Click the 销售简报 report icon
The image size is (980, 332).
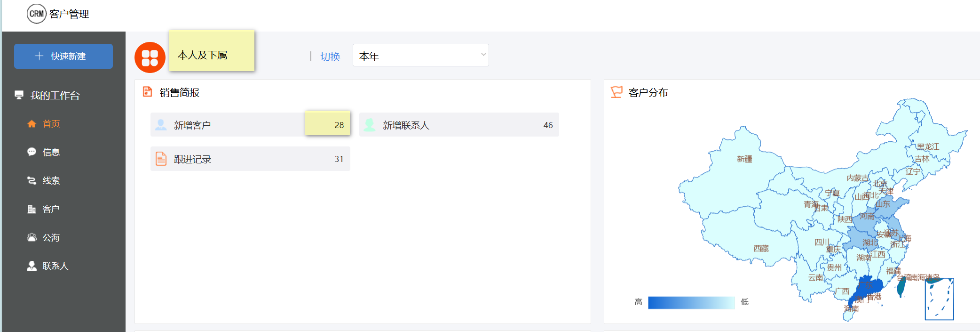[x=147, y=92]
